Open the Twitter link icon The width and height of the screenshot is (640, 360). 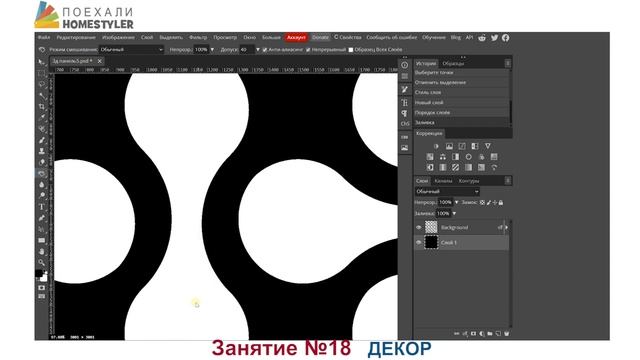(x=494, y=38)
